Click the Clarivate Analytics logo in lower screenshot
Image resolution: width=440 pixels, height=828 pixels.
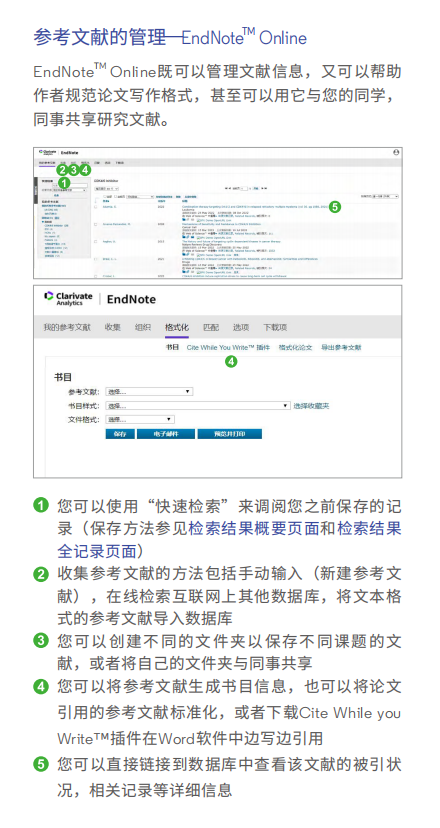click(x=69, y=298)
